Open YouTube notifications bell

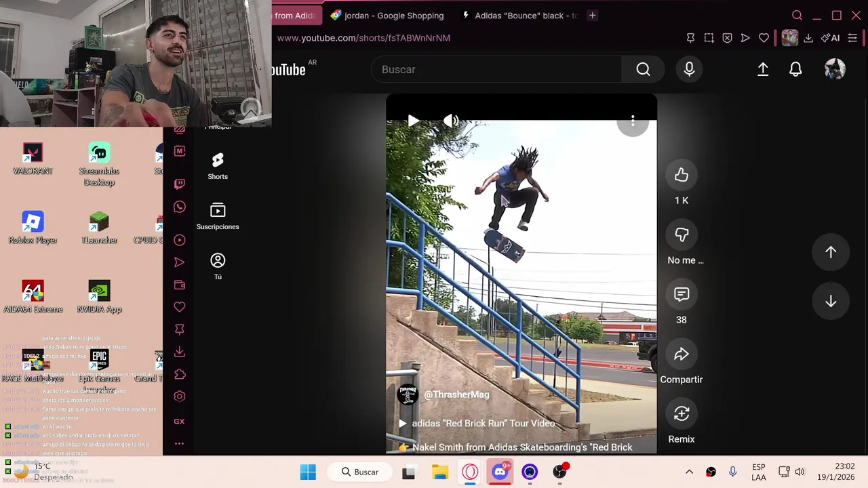795,69
